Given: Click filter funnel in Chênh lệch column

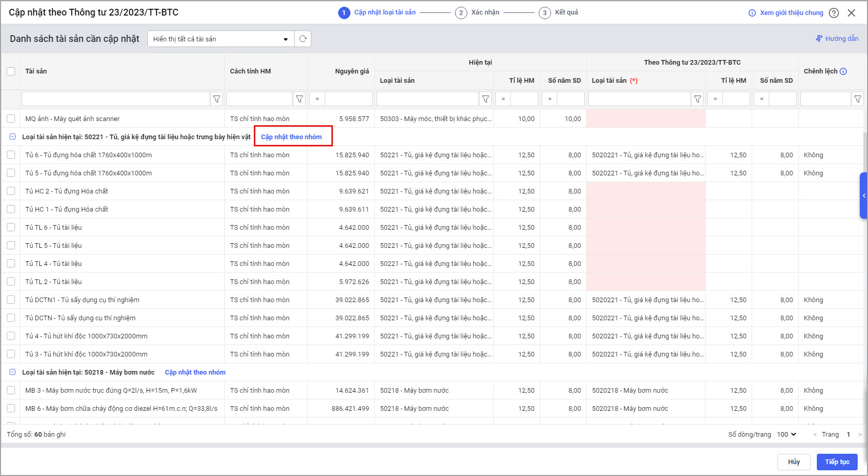Looking at the screenshot, I should [858, 99].
